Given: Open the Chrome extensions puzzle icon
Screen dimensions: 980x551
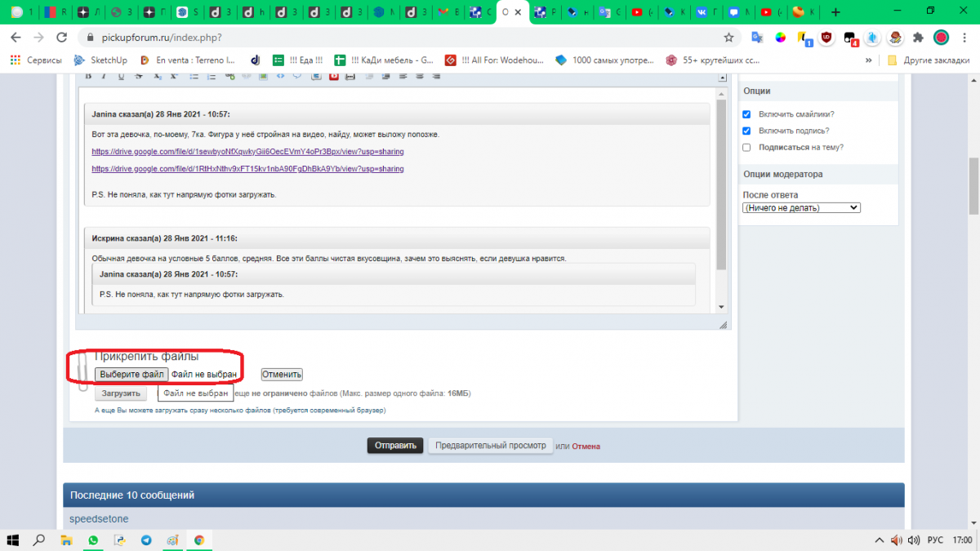Looking at the screenshot, I should 918,38.
